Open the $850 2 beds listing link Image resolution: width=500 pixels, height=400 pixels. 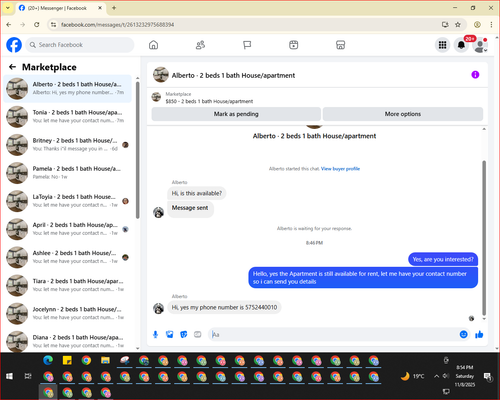209,101
